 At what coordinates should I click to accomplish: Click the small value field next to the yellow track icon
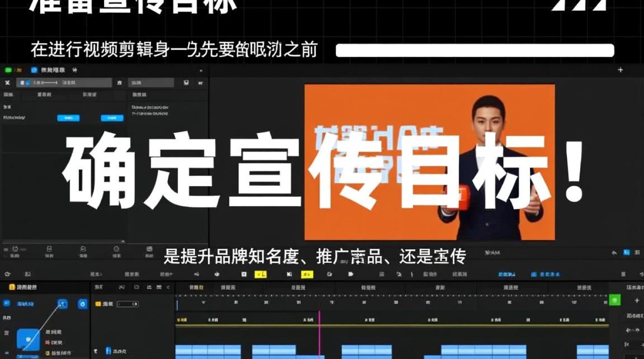pyautogui.click(x=128, y=304)
